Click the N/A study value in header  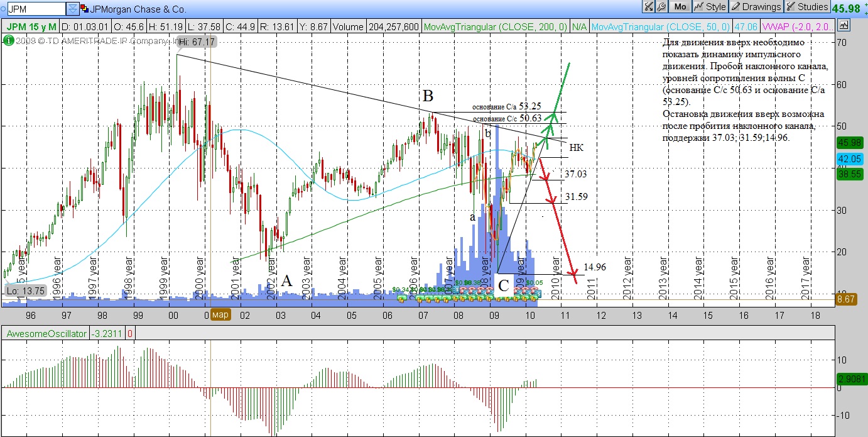[x=580, y=26]
